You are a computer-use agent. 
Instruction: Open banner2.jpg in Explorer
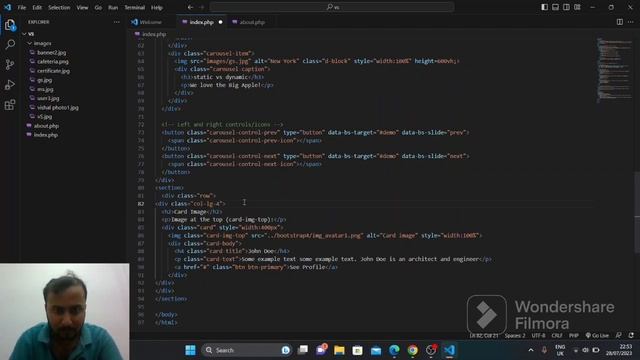coord(51,52)
